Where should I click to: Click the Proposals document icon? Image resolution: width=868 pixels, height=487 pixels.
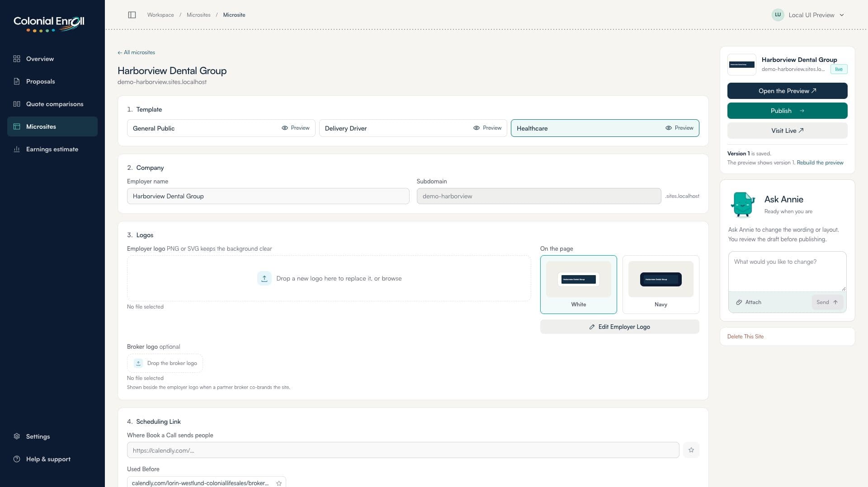(17, 81)
